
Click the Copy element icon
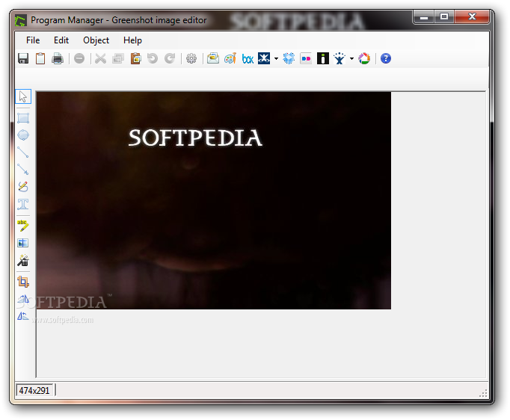pos(118,58)
